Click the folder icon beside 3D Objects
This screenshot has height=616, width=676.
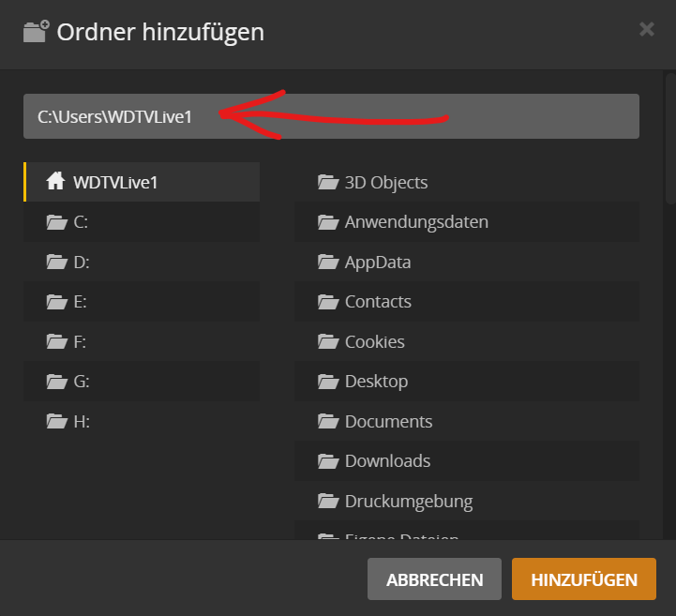tap(327, 182)
